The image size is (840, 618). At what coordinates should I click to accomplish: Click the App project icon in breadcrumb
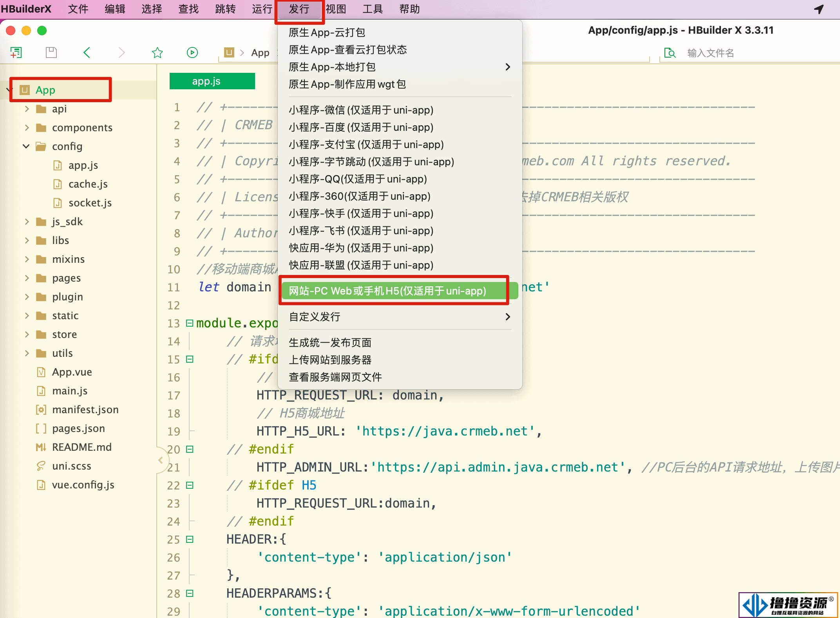coord(229,52)
